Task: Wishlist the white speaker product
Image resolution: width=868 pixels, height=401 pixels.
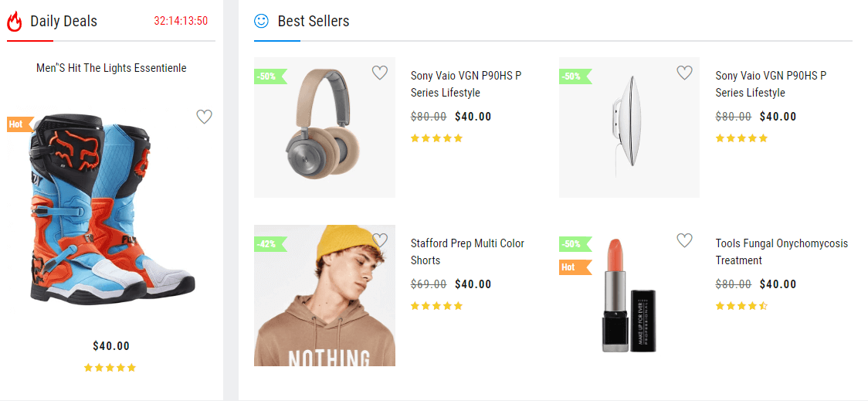Action: click(684, 73)
